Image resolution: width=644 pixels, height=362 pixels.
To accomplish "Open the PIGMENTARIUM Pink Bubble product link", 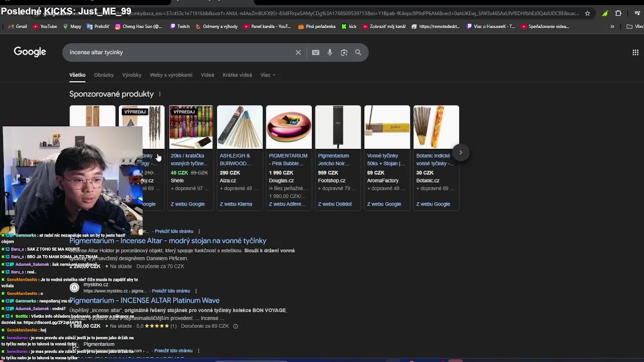I will [288, 159].
